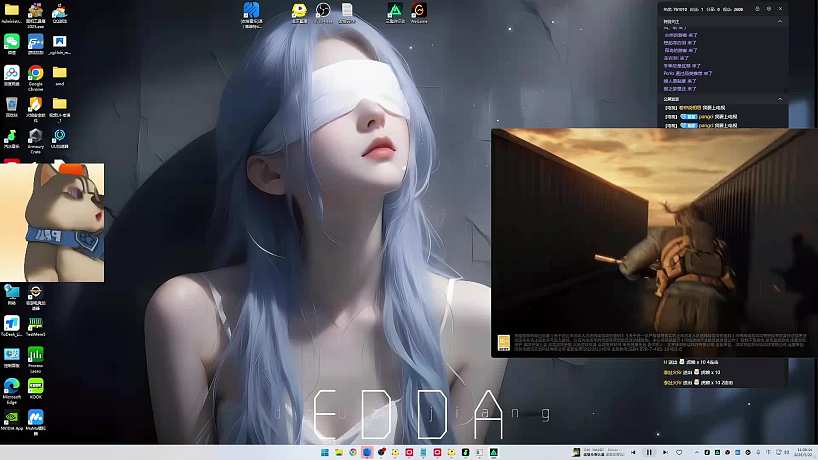Screen dimensions: 818x460
Task: Open the Control Panel desktop icon
Action: (x=11, y=357)
